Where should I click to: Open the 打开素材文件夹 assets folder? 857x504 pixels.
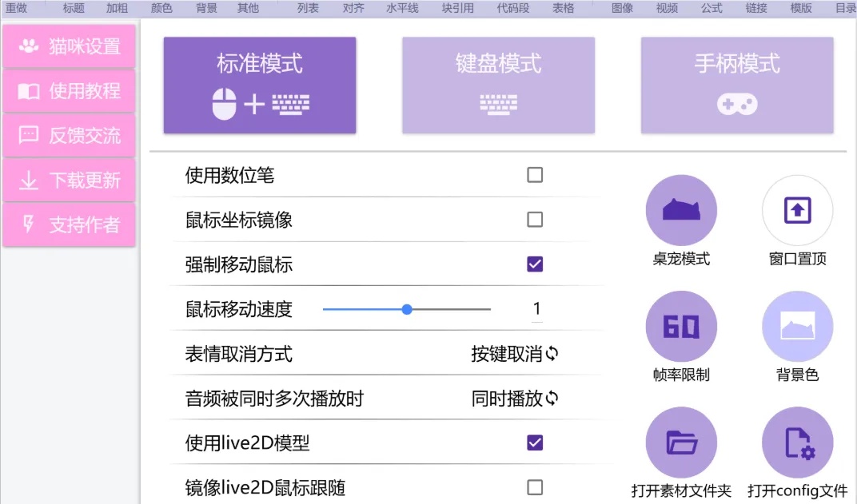[x=681, y=442]
